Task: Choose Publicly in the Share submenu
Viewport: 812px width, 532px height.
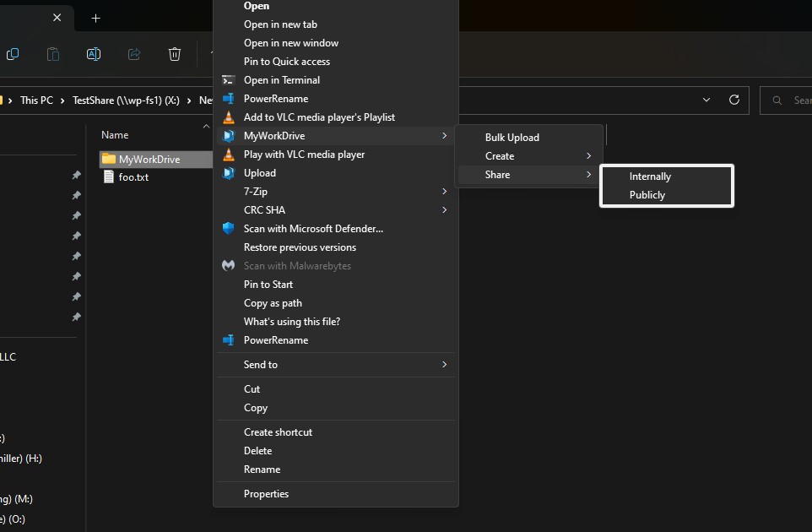Action: coord(647,195)
